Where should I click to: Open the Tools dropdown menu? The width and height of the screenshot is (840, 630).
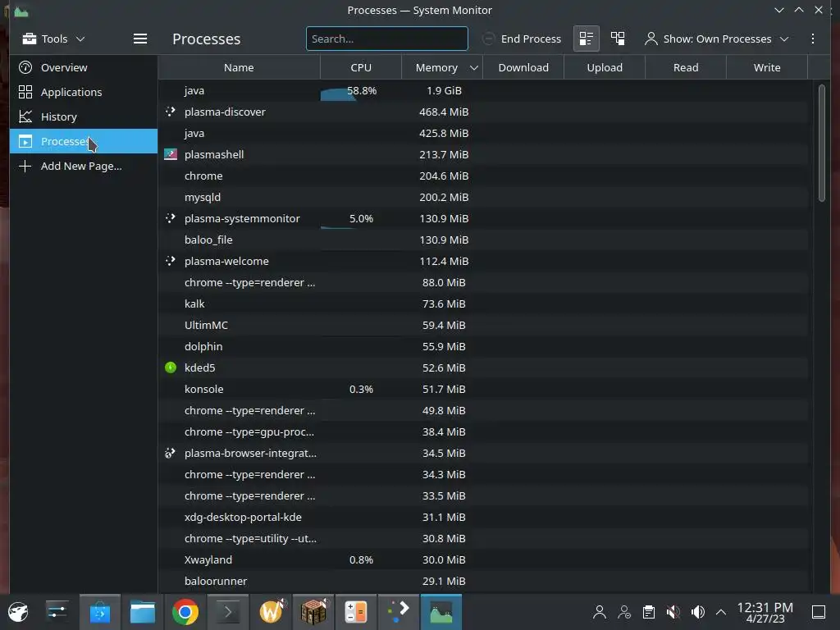point(53,39)
